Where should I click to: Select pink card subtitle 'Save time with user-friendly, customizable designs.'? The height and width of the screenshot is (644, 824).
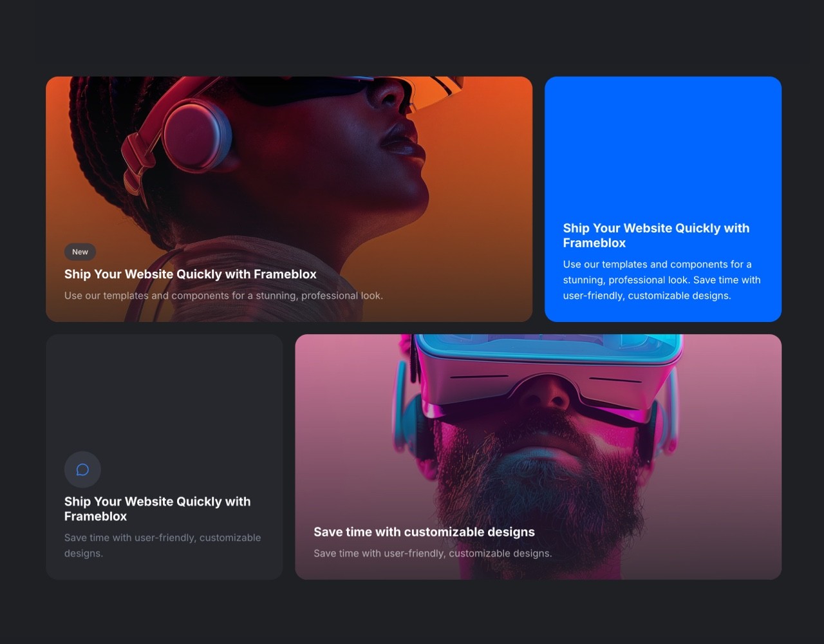(433, 553)
